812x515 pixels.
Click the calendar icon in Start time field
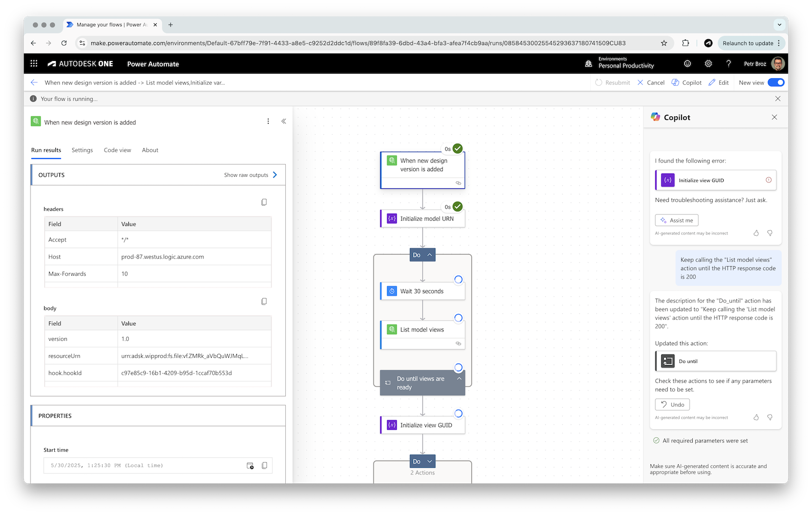250,465
